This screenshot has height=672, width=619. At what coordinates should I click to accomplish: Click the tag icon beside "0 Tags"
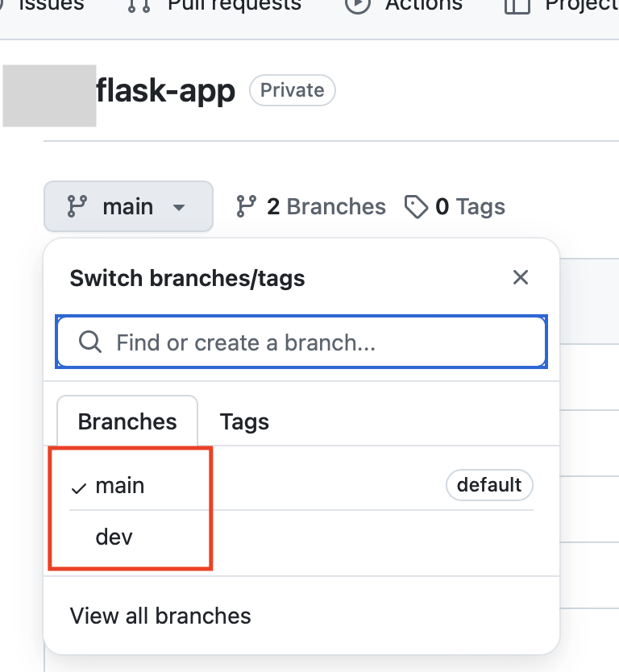[416, 207]
